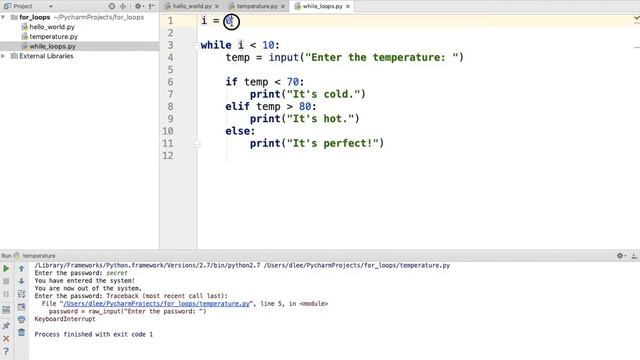Click line number 12 in gutter
This screenshot has height=360, width=640.
(168, 156)
